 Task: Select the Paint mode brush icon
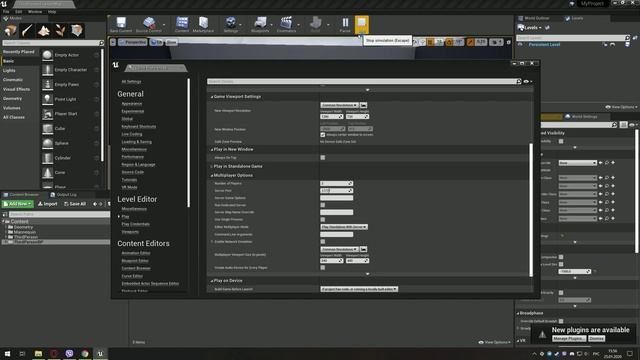click(x=27, y=31)
